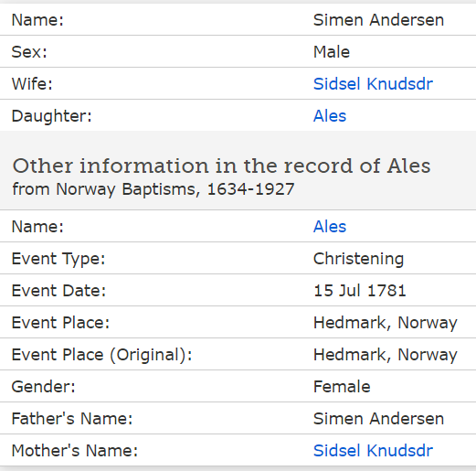This screenshot has height=471, width=476.
Task: Select Hedmark, Norway in the Event Place row
Action: point(386,323)
